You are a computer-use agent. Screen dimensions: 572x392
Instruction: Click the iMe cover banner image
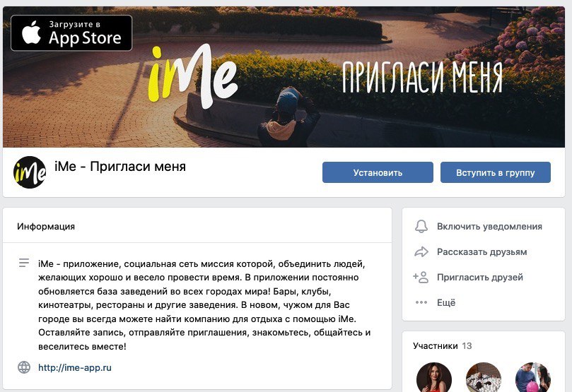(284, 77)
